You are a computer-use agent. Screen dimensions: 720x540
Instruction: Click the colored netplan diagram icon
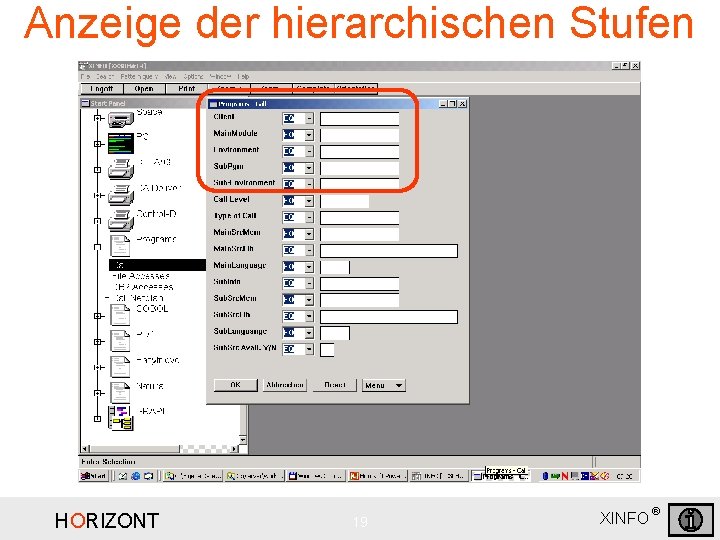[121, 418]
